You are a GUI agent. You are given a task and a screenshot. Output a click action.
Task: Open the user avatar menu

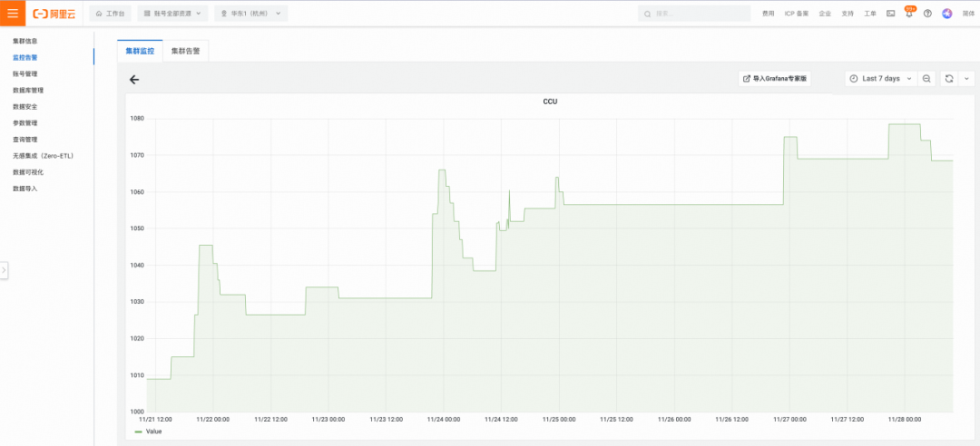pyautogui.click(x=946, y=14)
